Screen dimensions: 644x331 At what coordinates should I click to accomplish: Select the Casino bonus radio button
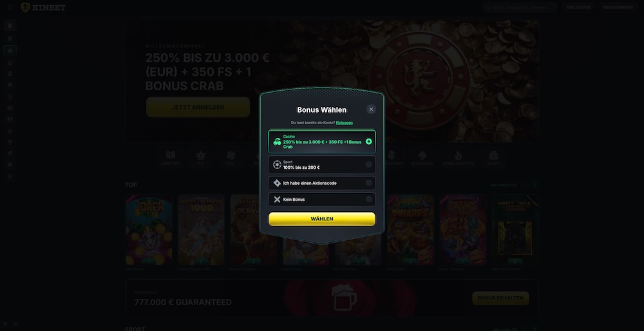coord(369,142)
